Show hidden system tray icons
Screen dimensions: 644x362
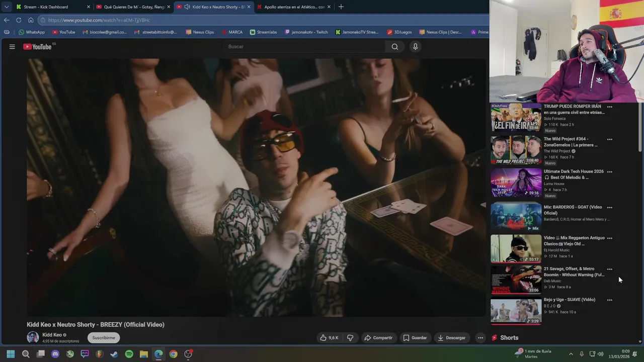(571, 354)
